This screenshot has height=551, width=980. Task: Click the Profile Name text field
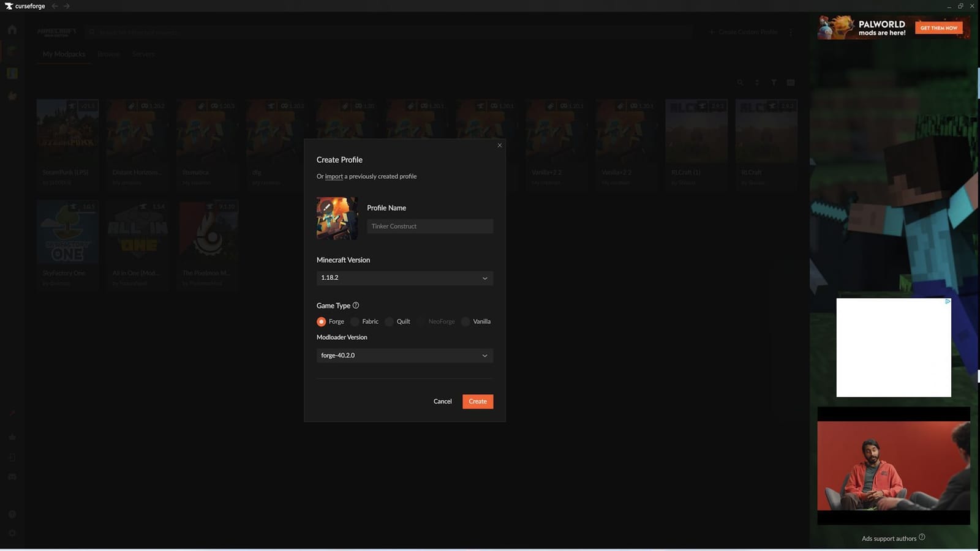tap(429, 227)
